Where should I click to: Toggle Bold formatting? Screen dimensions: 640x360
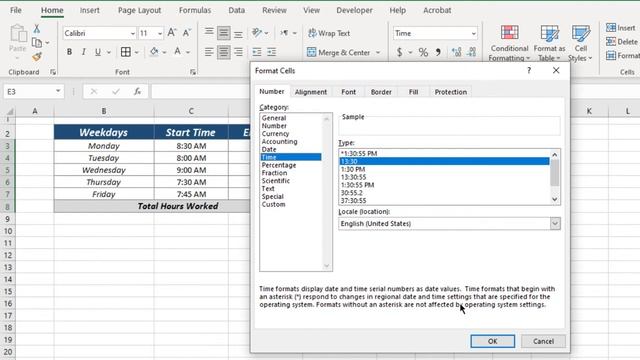tap(69, 52)
